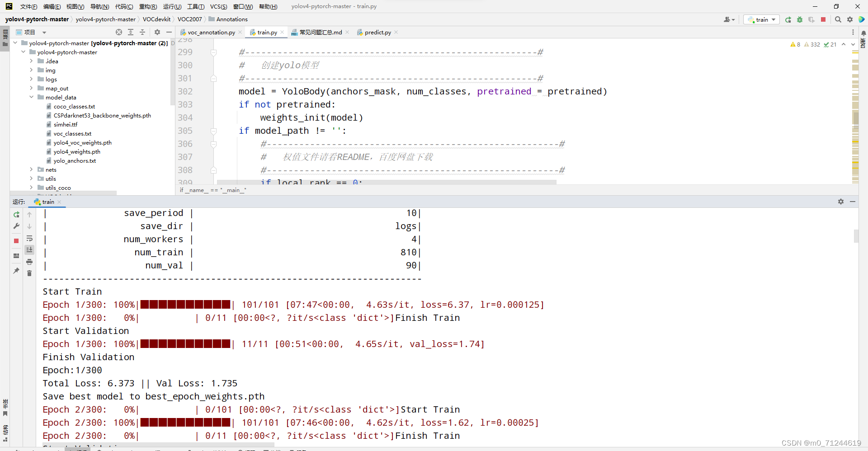Screen dimensions: 868x451
Task: Close the train.py editor tab
Action: pos(282,32)
